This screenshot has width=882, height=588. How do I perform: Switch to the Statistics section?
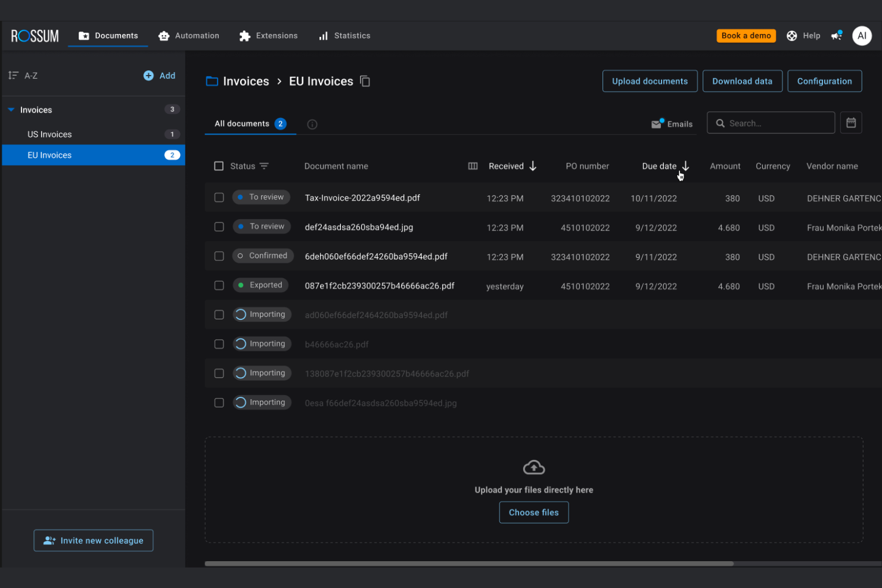tap(344, 35)
